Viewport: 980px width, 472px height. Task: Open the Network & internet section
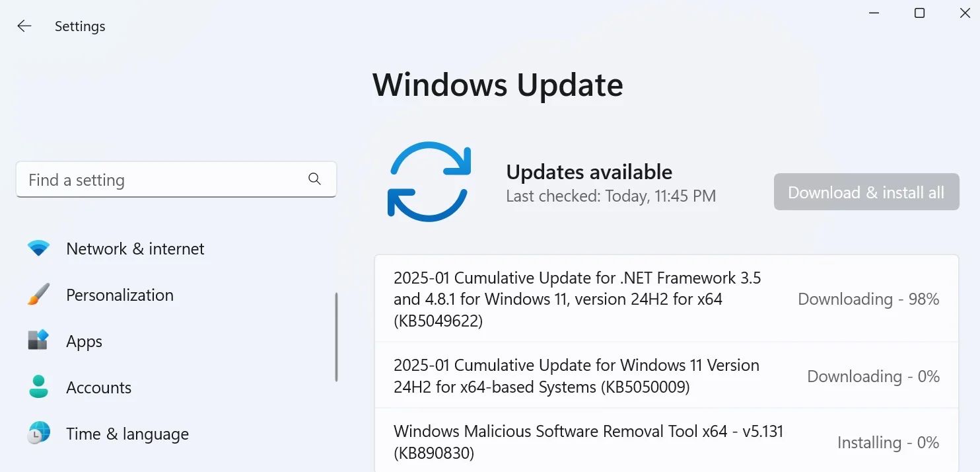click(x=135, y=249)
